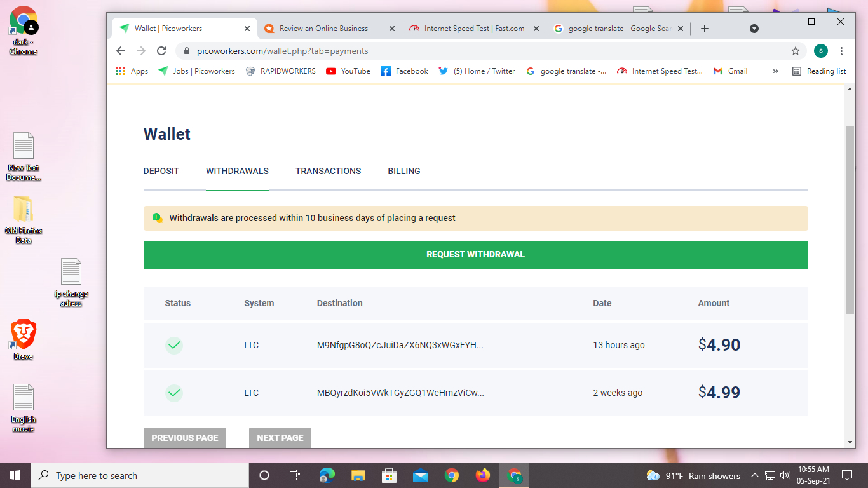Bookmark page with star icon
868x488 pixels.
[x=795, y=51]
